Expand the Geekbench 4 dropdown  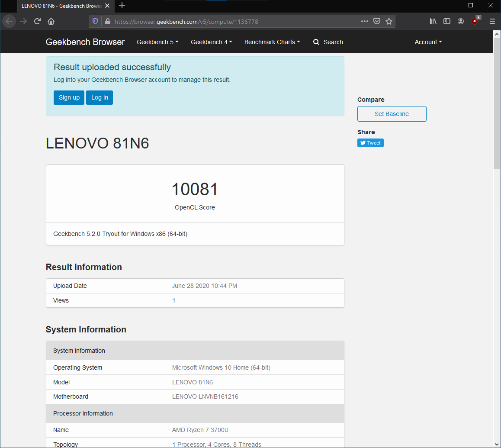211,42
